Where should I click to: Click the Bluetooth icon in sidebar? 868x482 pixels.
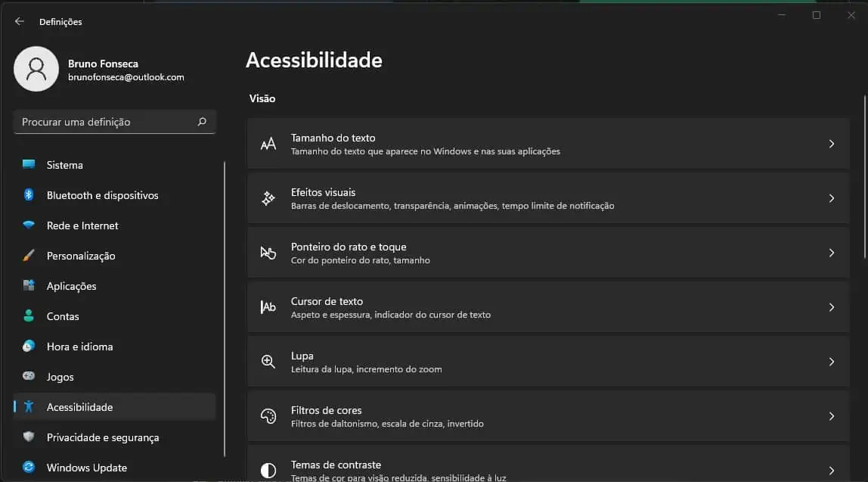point(29,195)
